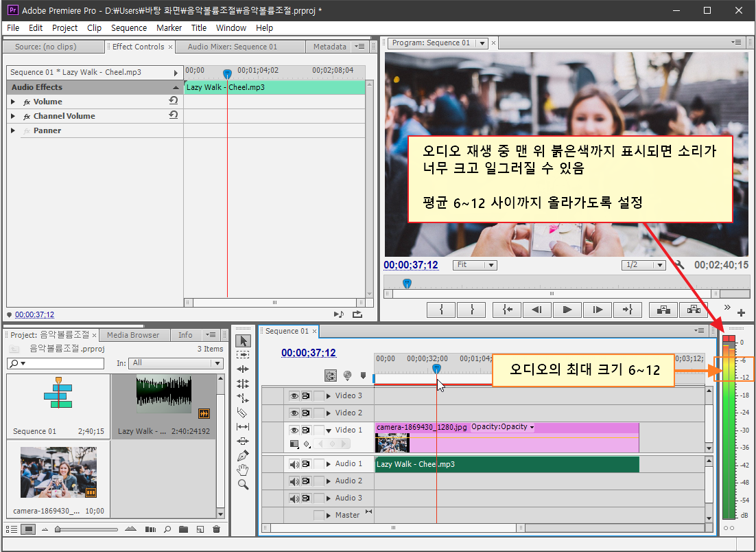The image size is (756, 552).
Task: Mute Audio 2 track speaker
Action: pyautogui.click(x=294, y=481)
